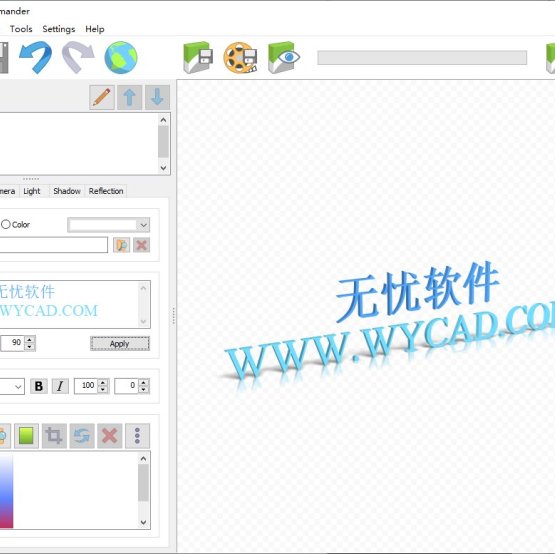
Task: Click the green square color icon
Action: pos(27,436)
